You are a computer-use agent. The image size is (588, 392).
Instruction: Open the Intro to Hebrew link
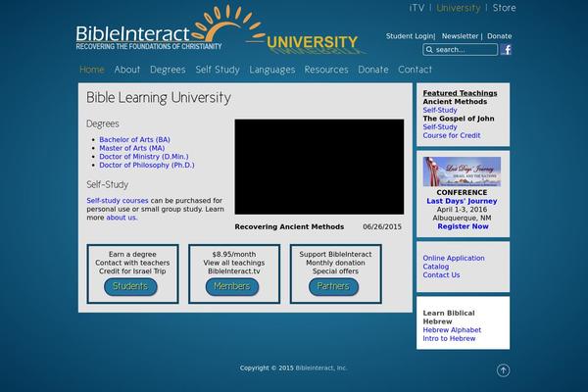(449, 338)
